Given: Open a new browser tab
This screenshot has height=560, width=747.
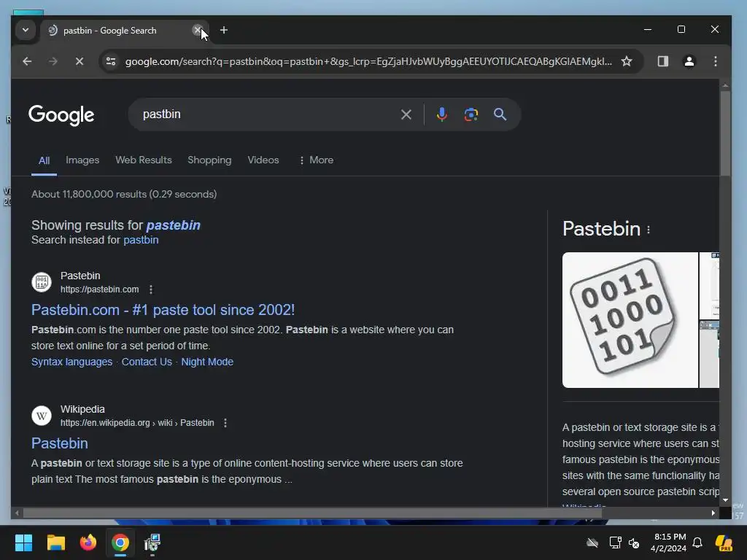Looking at the screenshot, I should pos(223,30).
